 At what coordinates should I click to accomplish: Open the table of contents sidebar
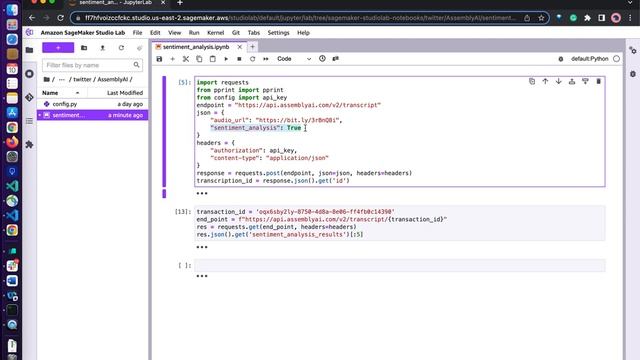pos(29,121)
